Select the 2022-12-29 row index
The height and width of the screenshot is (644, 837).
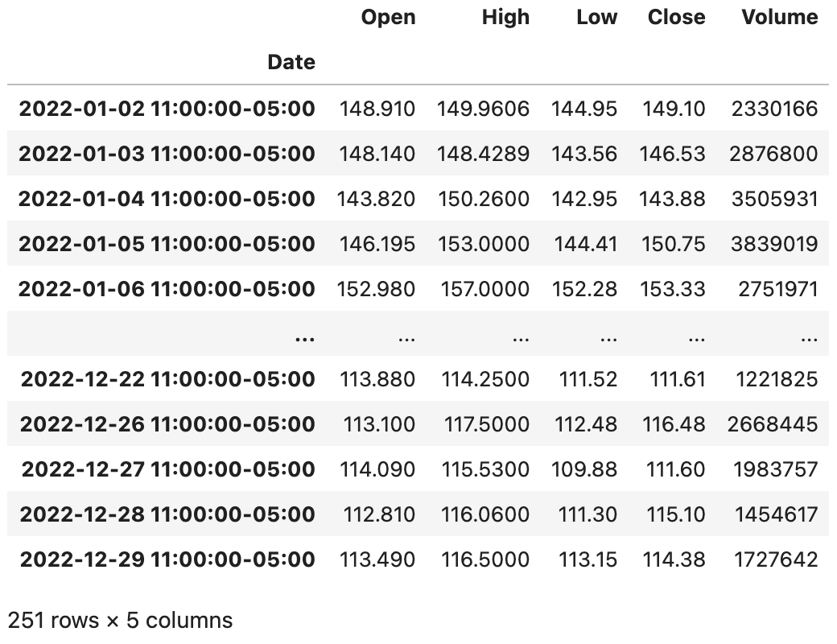168,559
